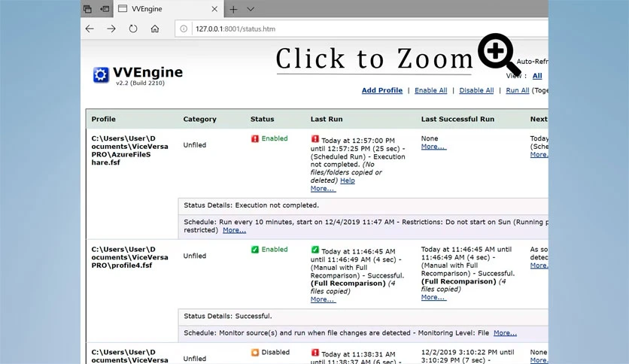The height and width of the screenshot is (364, 629).
Task: Click the Status column header
Action: [x=263, y=119]
